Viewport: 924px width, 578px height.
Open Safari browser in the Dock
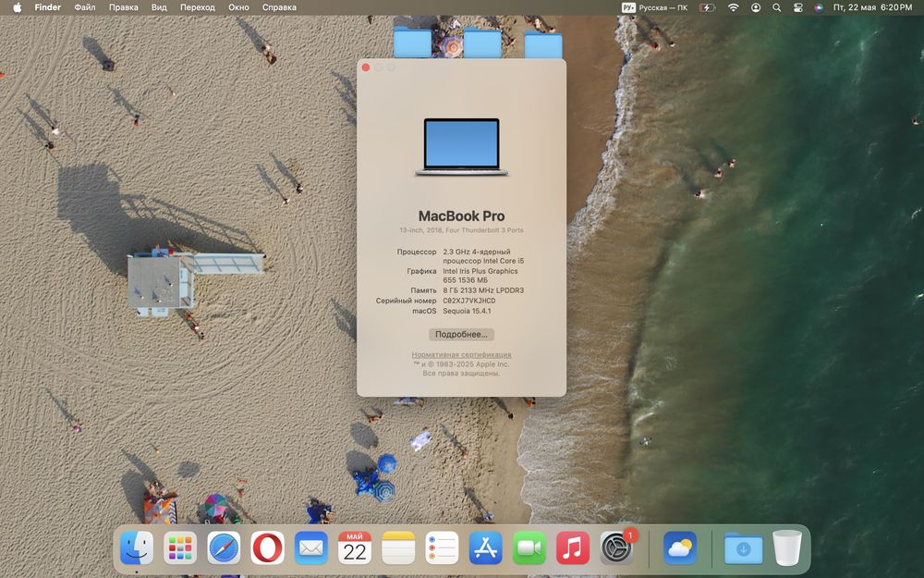tap(224, 547)
